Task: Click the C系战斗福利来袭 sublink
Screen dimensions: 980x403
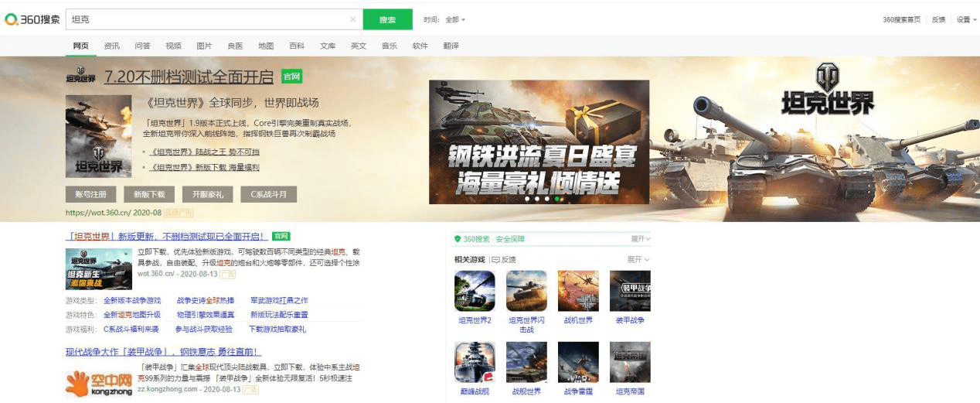Action: [x=131, y=329]
